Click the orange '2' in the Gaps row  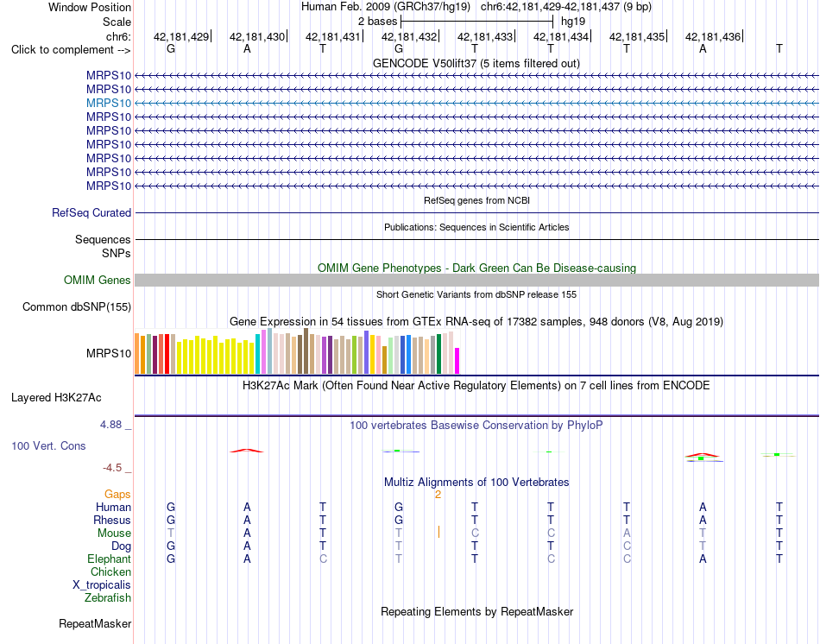click(438, 495)
